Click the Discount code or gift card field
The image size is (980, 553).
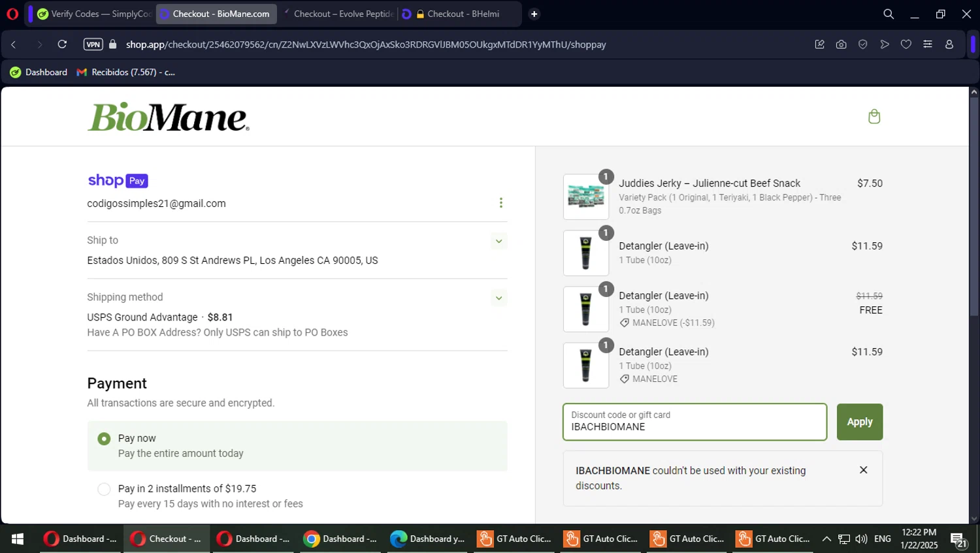coord(695,422)
